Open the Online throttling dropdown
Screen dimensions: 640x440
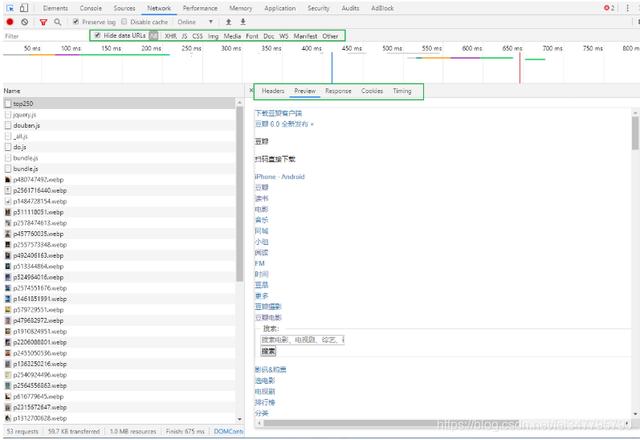click(x=194, y=21)
